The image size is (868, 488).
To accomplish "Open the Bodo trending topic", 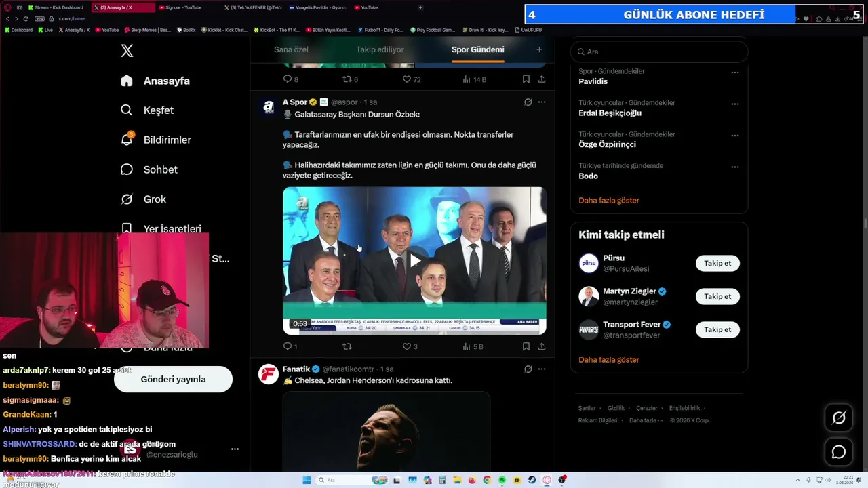I will 588,176.
